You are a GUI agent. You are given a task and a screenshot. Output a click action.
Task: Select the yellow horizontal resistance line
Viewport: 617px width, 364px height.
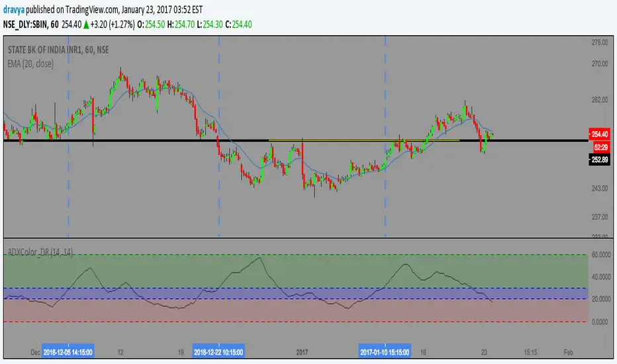coord(364,140)
